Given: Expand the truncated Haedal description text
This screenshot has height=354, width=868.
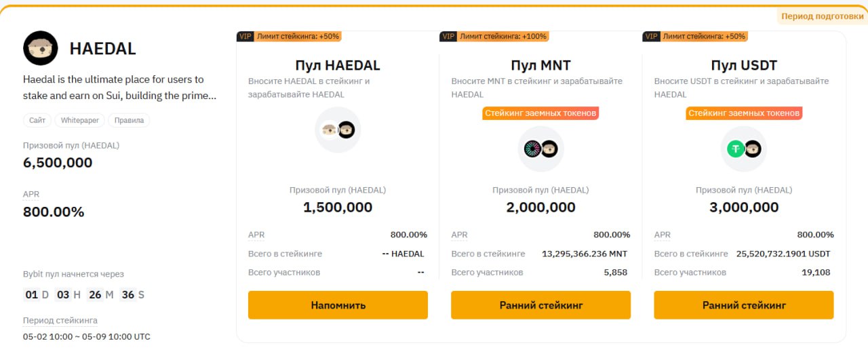Looking at the screenshot, I should (x=120, y=87).
